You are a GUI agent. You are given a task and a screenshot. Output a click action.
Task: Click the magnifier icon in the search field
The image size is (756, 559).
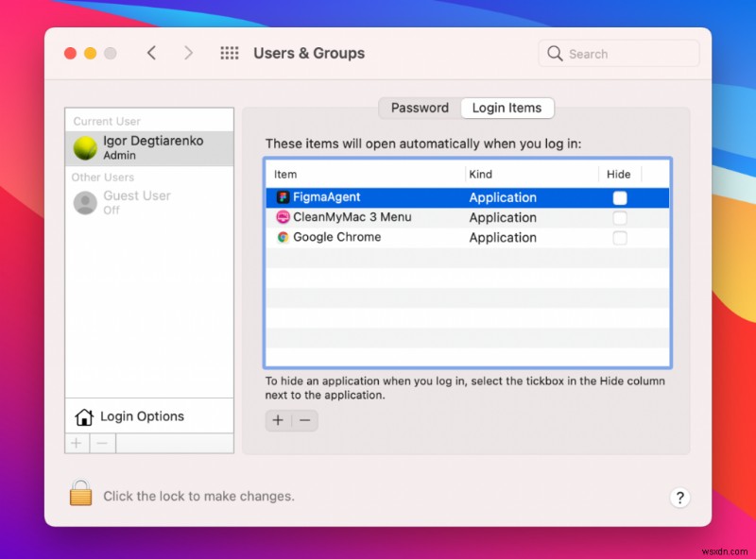click(x=556, y=54)
